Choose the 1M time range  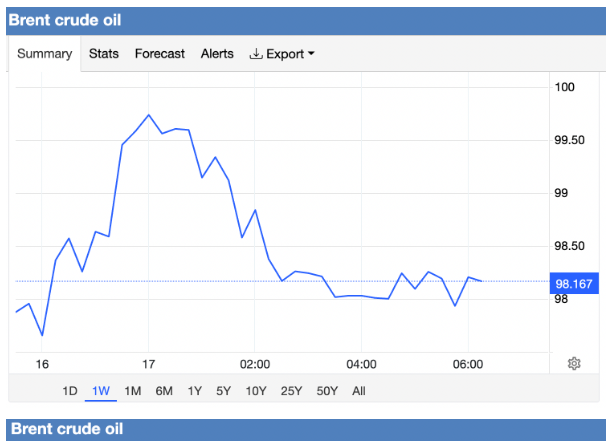click(x=132, y=391)
